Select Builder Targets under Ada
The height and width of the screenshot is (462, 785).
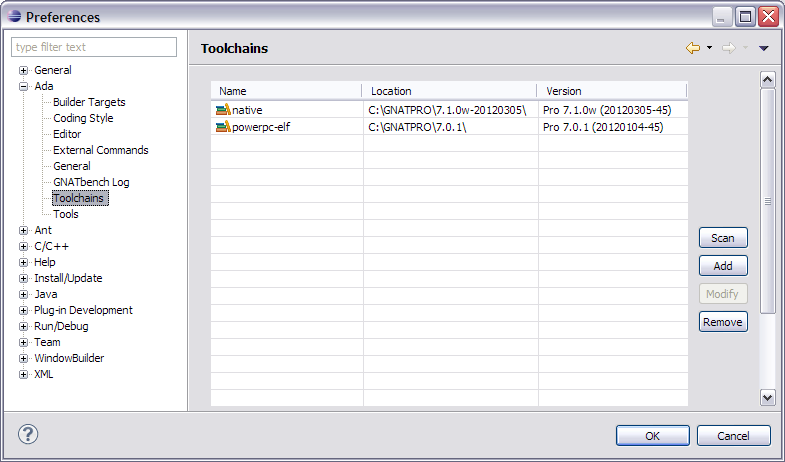[89, 102]
